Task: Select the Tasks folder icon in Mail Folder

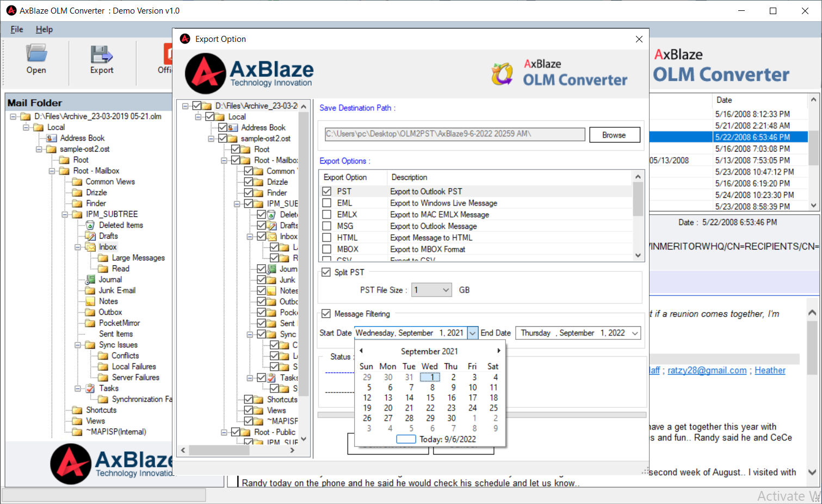Action: pos(90,388)
